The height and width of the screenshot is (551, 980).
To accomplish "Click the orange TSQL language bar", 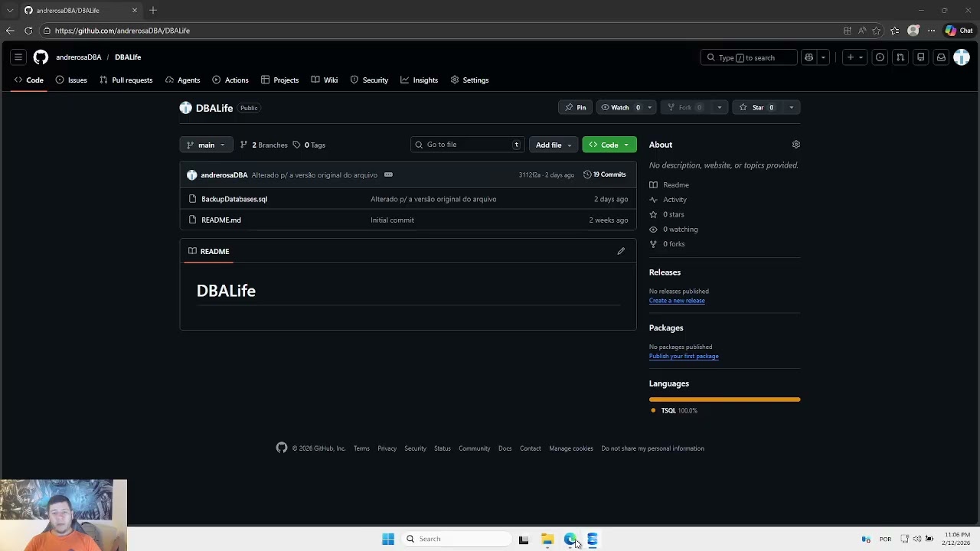I will pyautogui.click(x=724, y=399).
